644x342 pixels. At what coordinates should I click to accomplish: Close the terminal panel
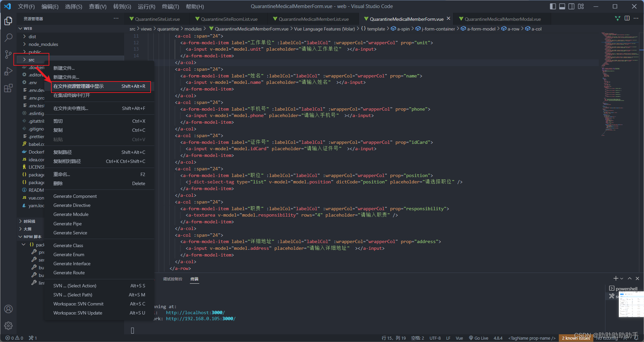[x=637, y=278]
